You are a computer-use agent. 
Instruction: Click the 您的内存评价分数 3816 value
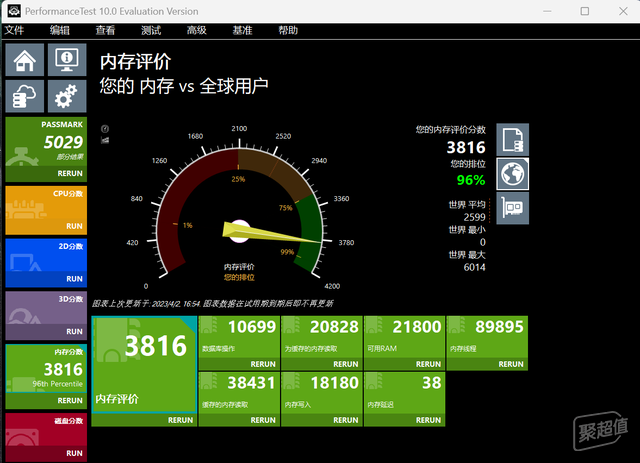[x=466, y=147]
